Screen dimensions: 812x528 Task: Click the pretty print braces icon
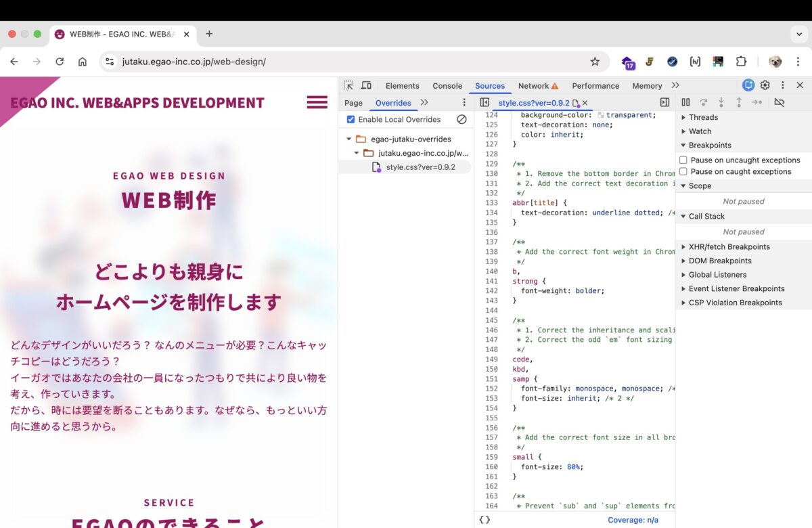pyautogui.click(x=484, y=520)
